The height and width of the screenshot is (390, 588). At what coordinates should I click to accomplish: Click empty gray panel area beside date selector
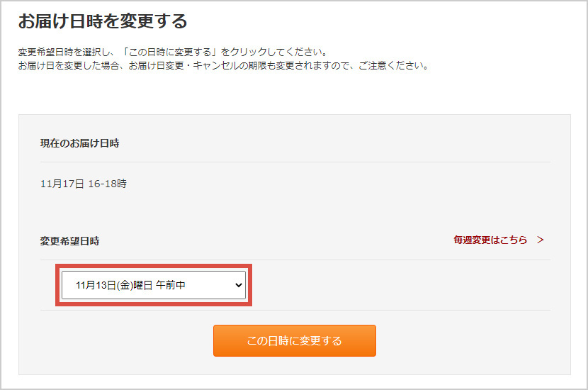[401, 285]
